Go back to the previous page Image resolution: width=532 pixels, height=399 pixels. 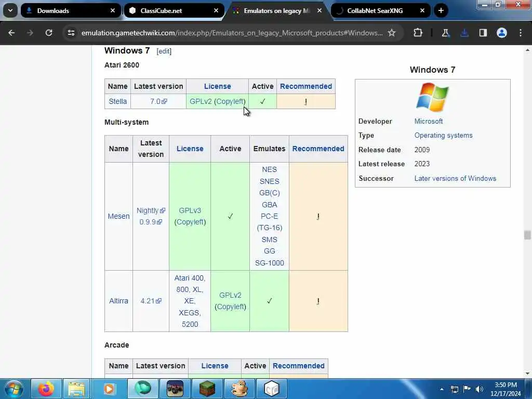(11, 33)
